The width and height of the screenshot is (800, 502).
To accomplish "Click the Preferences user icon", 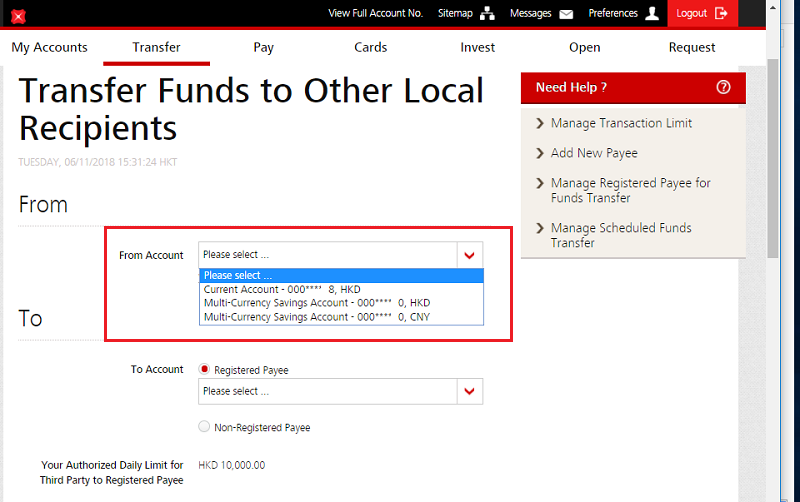I will pos(652,14).
